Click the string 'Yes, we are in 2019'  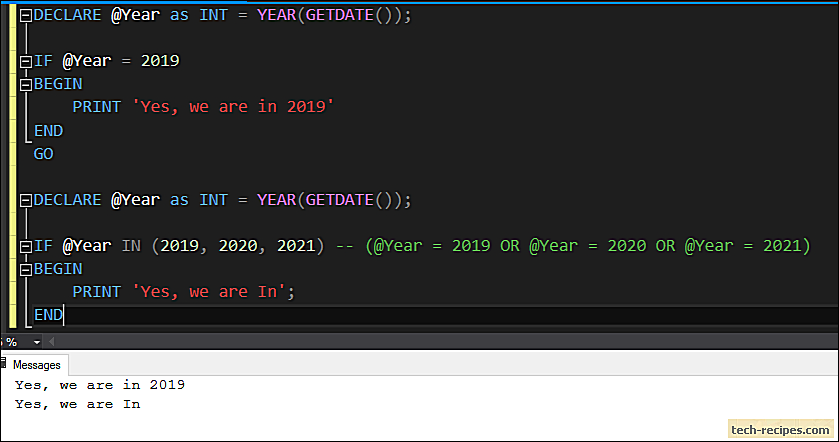(233, 106)
